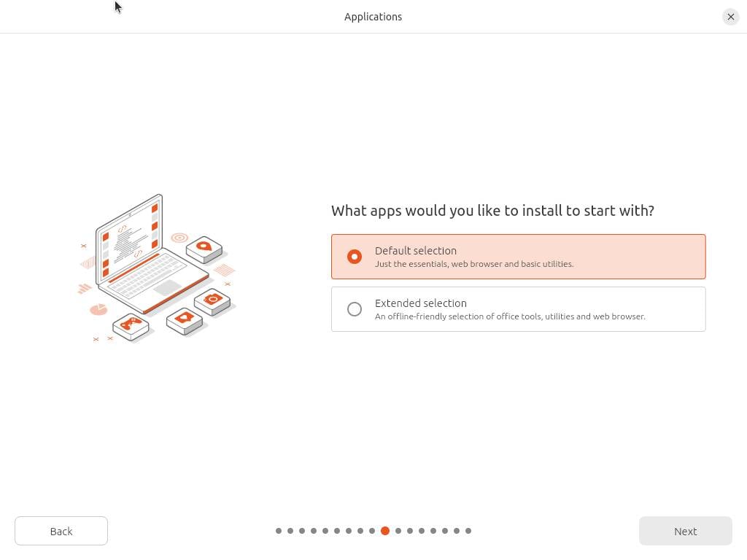
Task: Click the game controller app tile
Action: tap(131, 324)
